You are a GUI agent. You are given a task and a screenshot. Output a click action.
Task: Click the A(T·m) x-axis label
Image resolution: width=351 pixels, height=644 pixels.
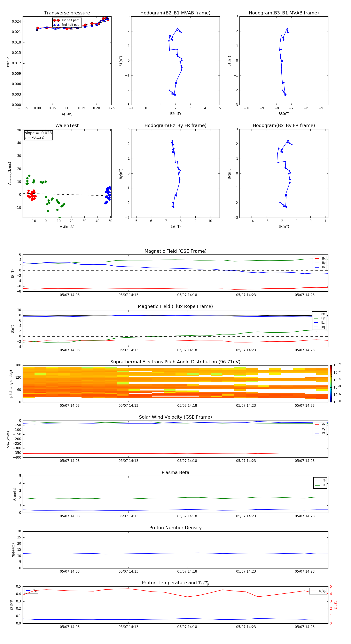point(67,114)
